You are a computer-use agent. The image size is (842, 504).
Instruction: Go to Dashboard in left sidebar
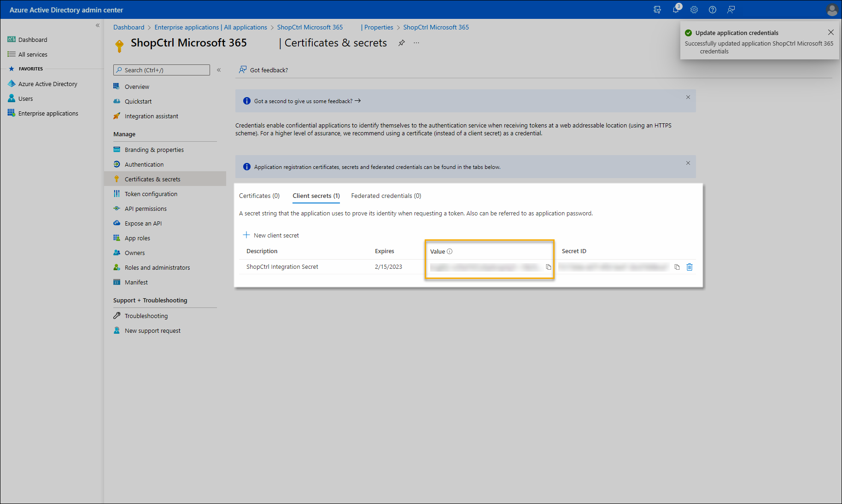coord(32,40)
